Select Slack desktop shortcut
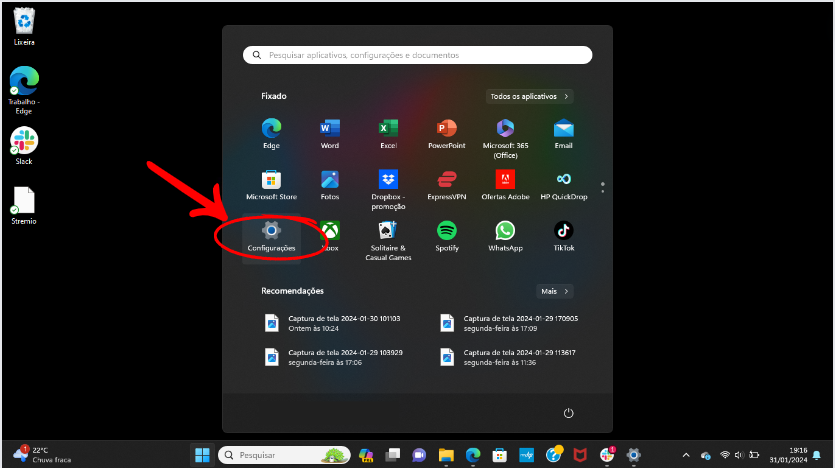Screen dimensions: 835x468 tap(24, 146)
